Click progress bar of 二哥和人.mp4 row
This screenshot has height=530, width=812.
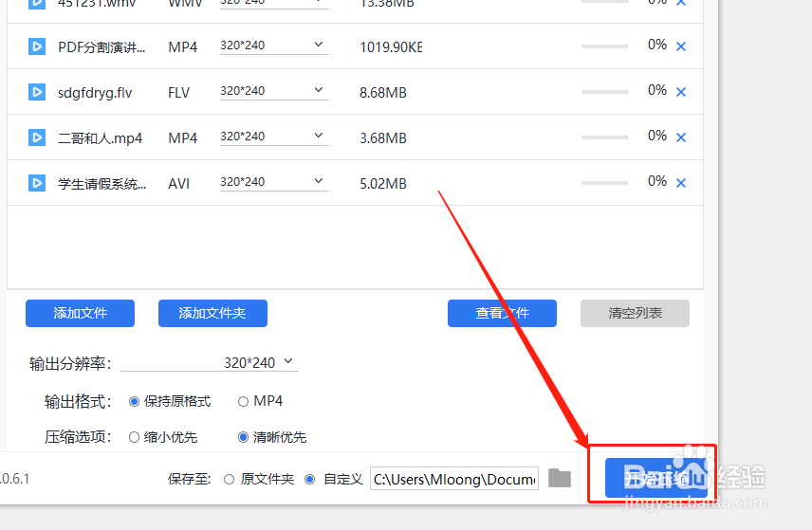point(605,137)
